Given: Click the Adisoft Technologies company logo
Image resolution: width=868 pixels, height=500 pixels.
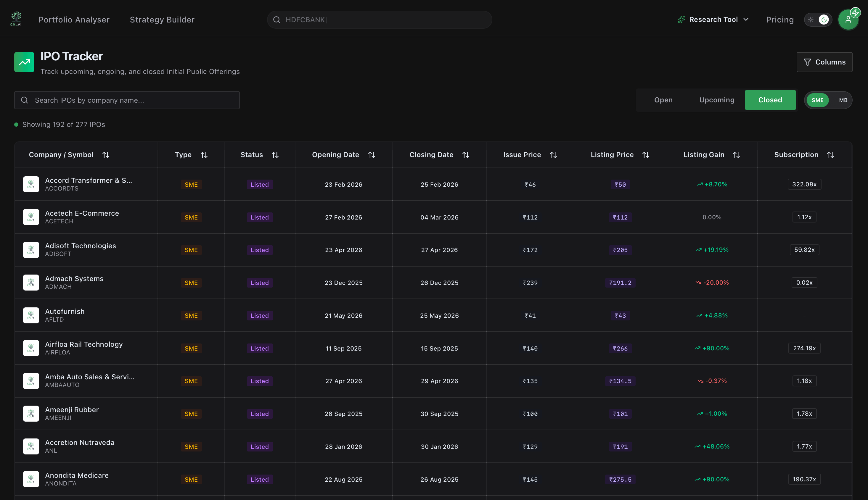Looking at the screenshot, I should [31, 250].
